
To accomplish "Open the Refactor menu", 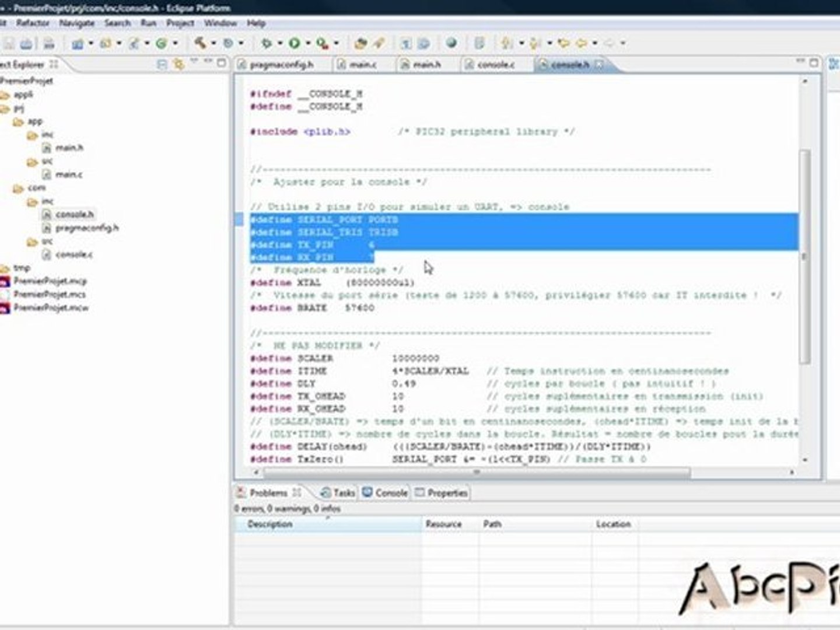I will [x=33, y=23].
